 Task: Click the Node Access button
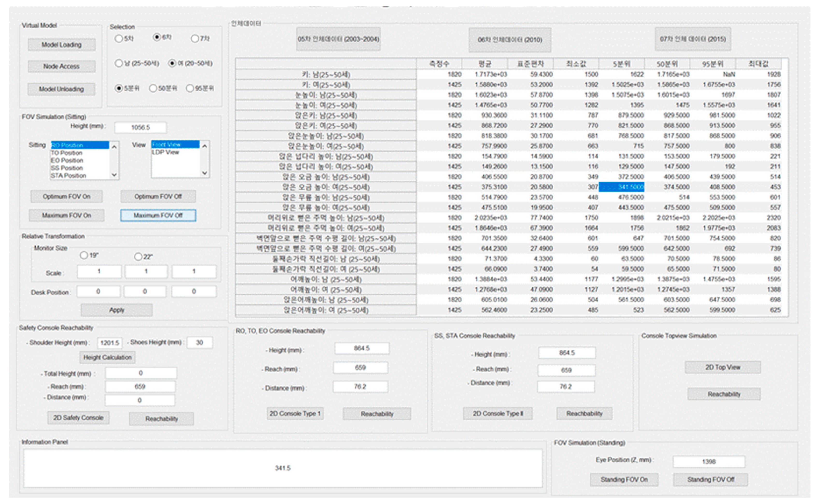[x=61, y=66]
